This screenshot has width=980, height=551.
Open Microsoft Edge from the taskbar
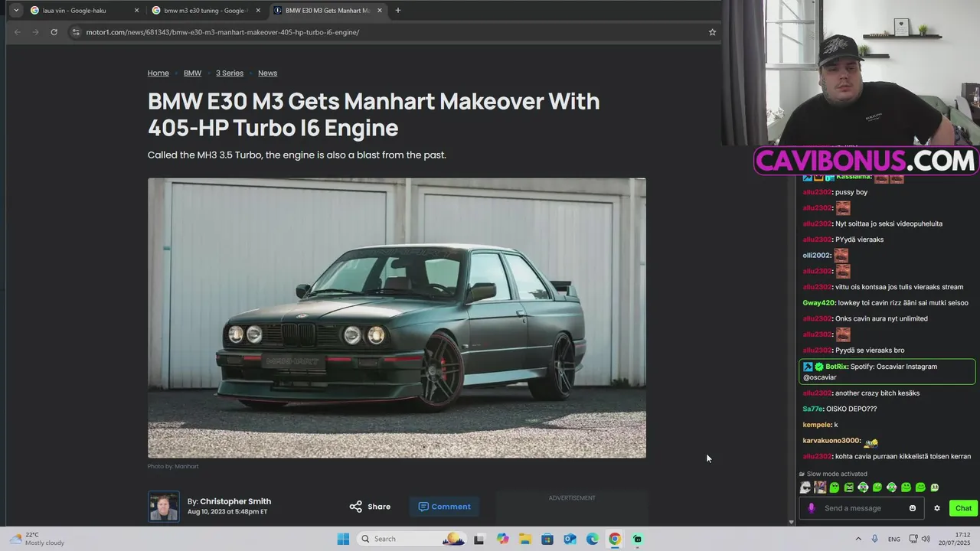(x=592, y=539)
